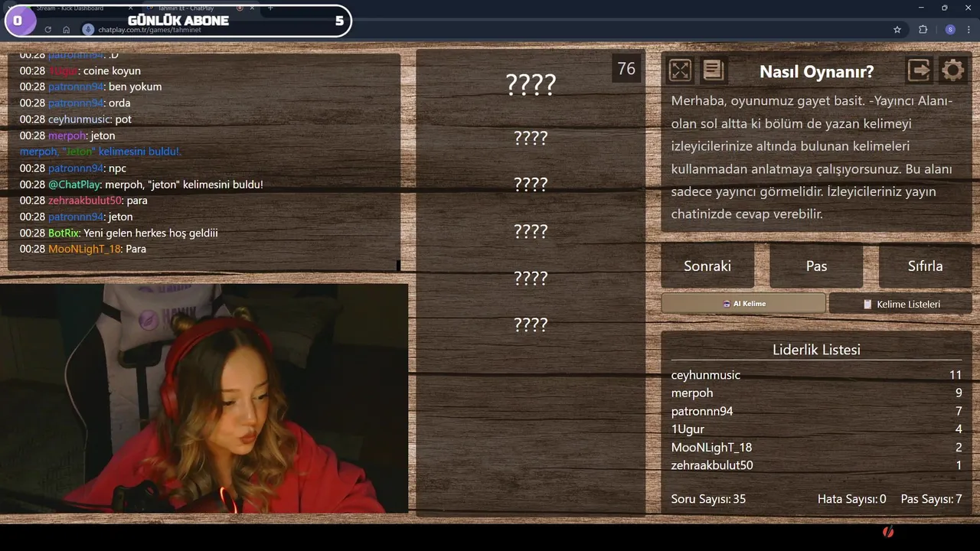Go to the home page icon
Image resolution: width=980 pixels, height=551 pixels.
(x=67, y=29)
